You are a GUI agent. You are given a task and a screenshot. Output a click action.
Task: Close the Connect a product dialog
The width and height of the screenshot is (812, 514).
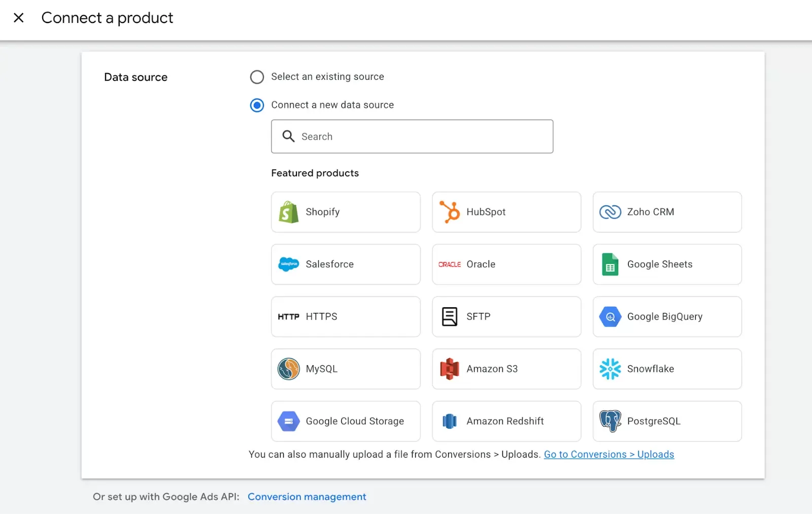click(19, 18)
